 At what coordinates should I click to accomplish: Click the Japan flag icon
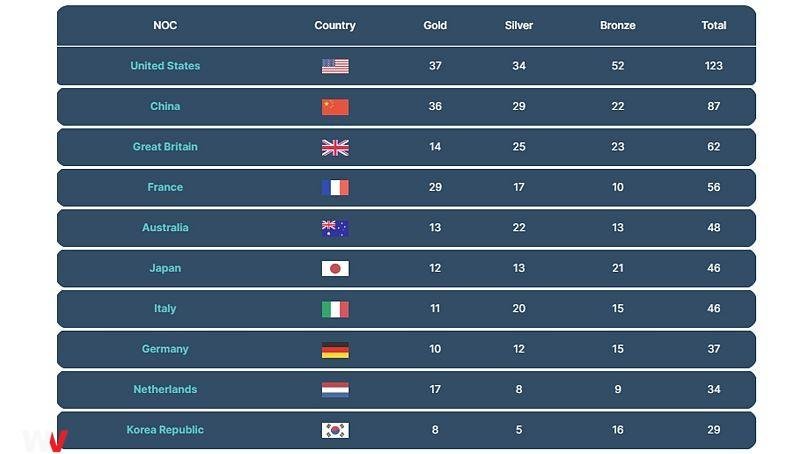pos(335,268)
